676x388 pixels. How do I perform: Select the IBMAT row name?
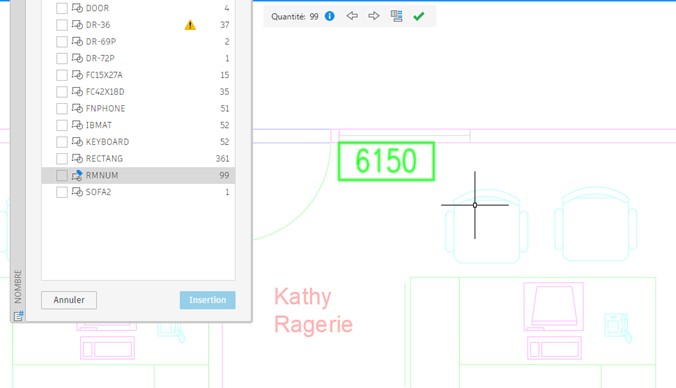tap(99, 125)
